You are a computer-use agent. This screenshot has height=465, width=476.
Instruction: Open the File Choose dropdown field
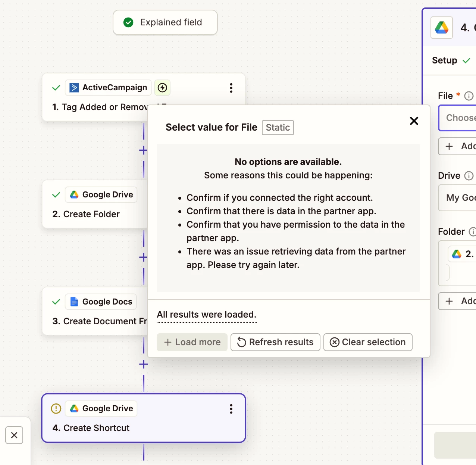[457, 118]
